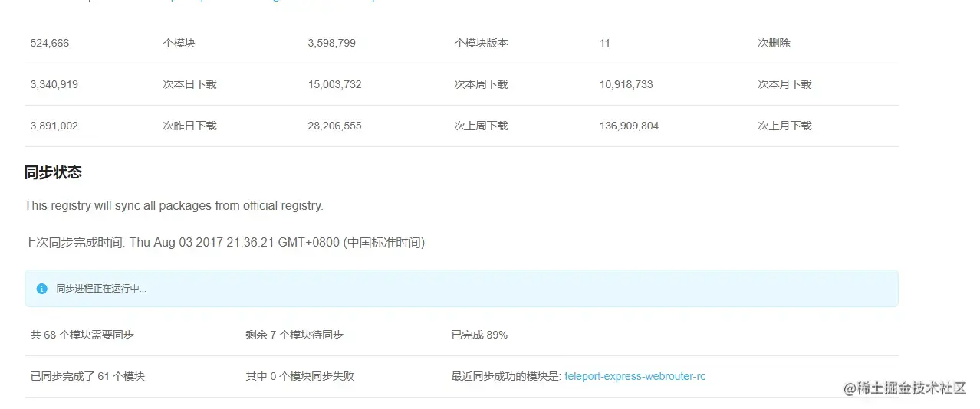Click the 个模块 label
This screenshot has height=409, width=980.
[x=179, y=43]
